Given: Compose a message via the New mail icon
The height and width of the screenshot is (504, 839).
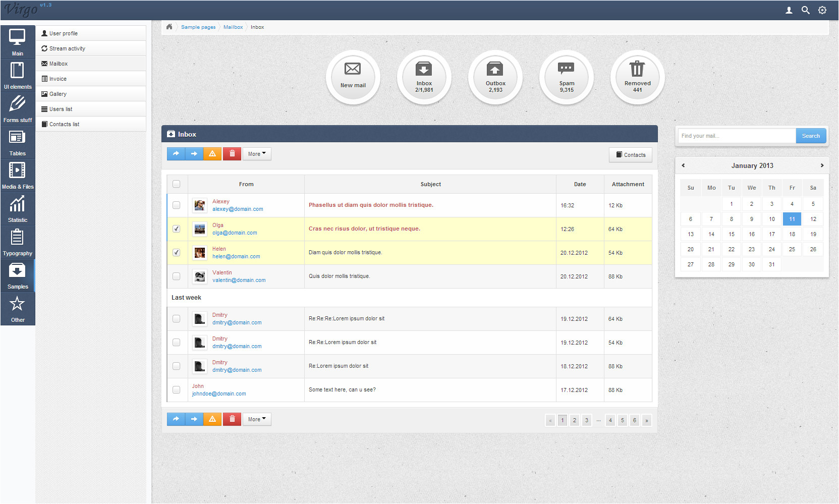Looking at the screenshot, I should click(352, 77).
